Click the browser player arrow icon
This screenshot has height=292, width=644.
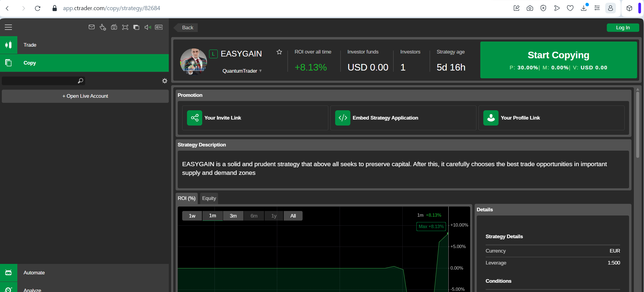(x=557, y=8)
